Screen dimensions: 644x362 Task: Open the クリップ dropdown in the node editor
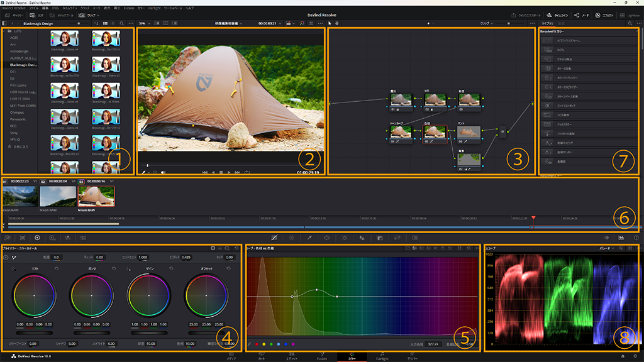click(x=487, y=23)
